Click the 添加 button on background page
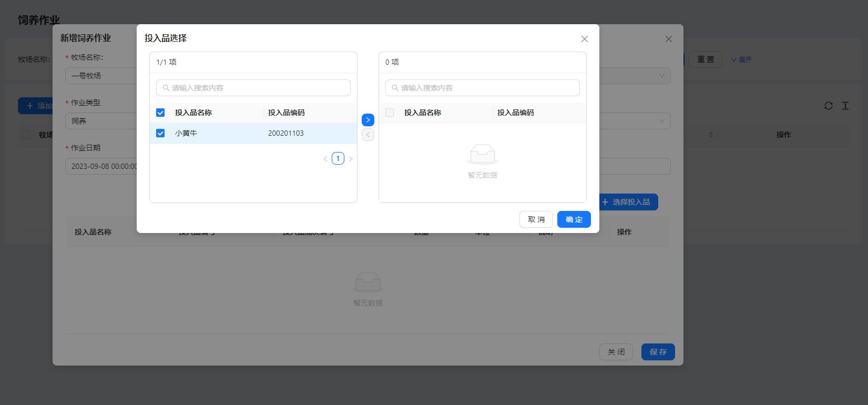The width and height of the screenshot is (868, 405). click(36, 106)
